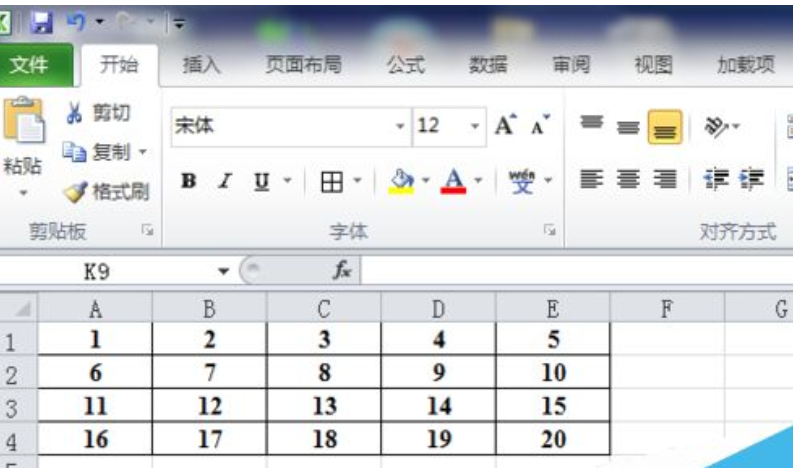Click cell containing 13
This screenshot has width=793, height=468.
(x=324, y=406)
